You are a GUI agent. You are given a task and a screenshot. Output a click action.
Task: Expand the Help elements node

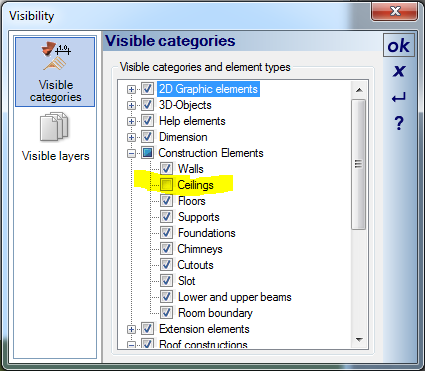tap(131, 121)
